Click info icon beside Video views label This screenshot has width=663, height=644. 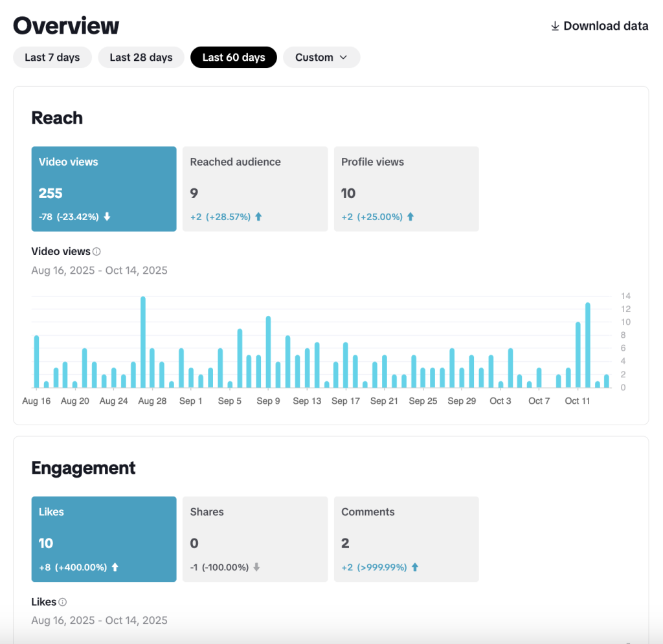point(96,252)
